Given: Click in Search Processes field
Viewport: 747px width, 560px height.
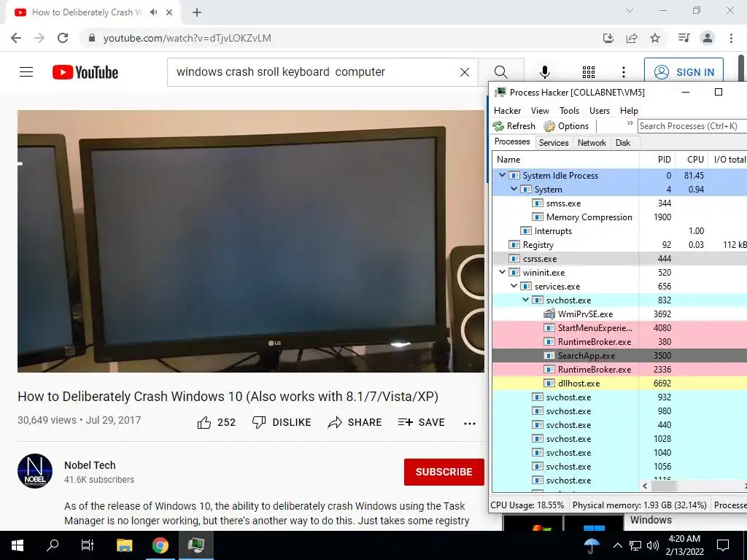Looking at the screenshot, I should pos(692,125).
